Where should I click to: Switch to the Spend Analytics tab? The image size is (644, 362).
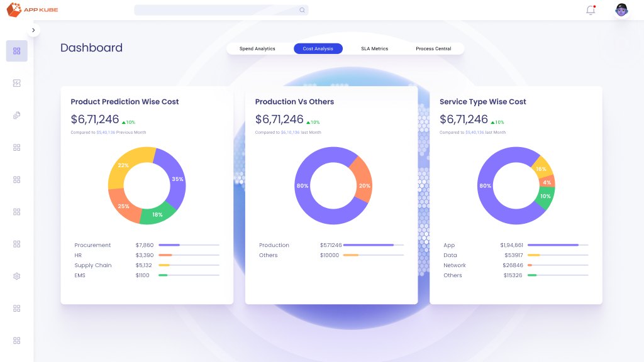257,48
